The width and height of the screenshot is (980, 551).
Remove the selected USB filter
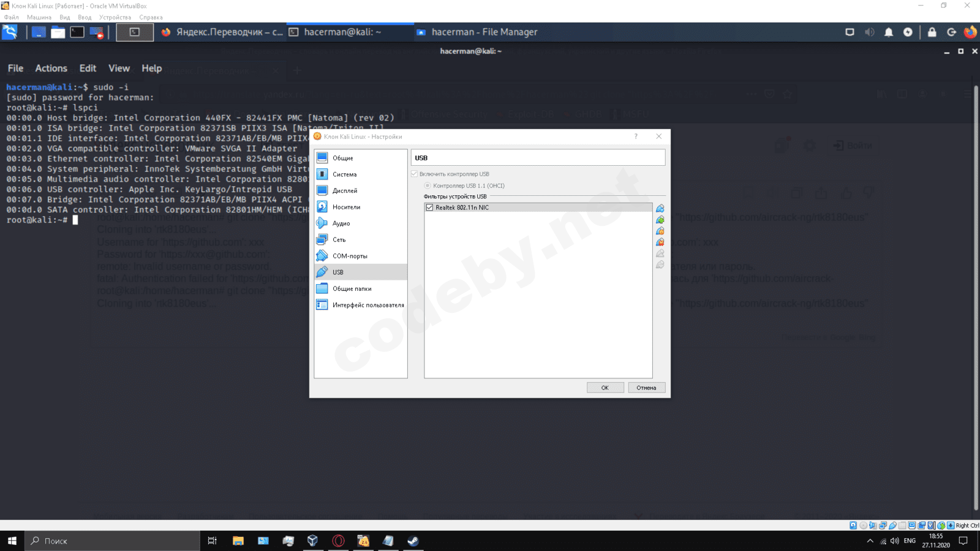660,242
